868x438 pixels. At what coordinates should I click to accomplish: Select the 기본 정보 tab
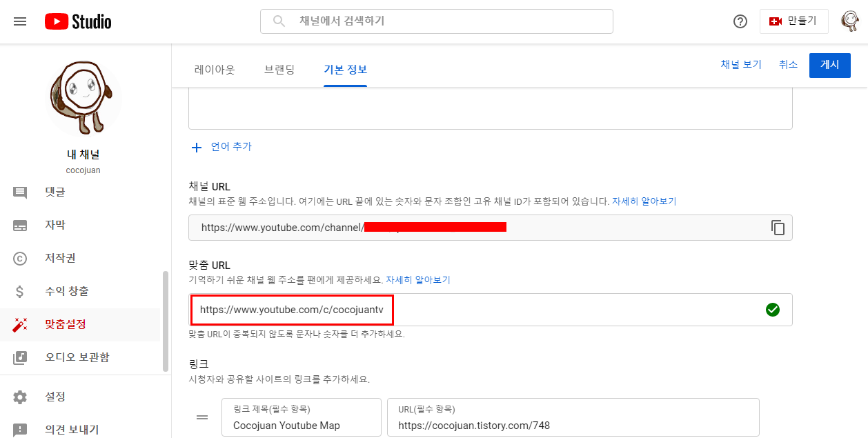click(x=345, y=69)
